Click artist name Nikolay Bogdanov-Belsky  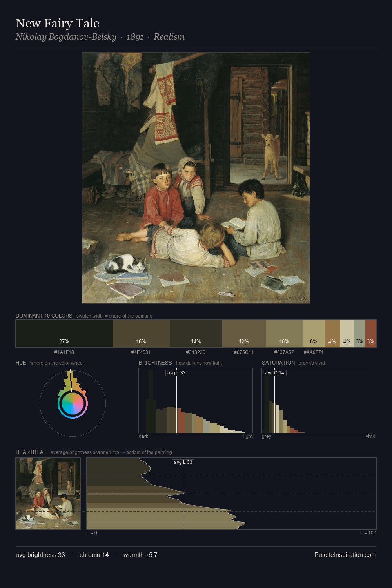(x=66, y=37)
